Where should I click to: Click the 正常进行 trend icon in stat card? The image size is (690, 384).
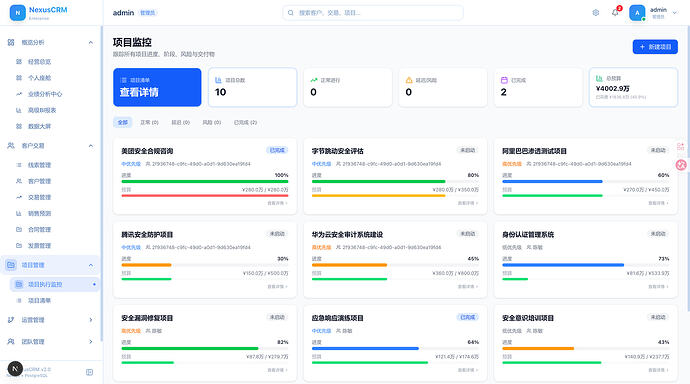(x=313, y=80)
